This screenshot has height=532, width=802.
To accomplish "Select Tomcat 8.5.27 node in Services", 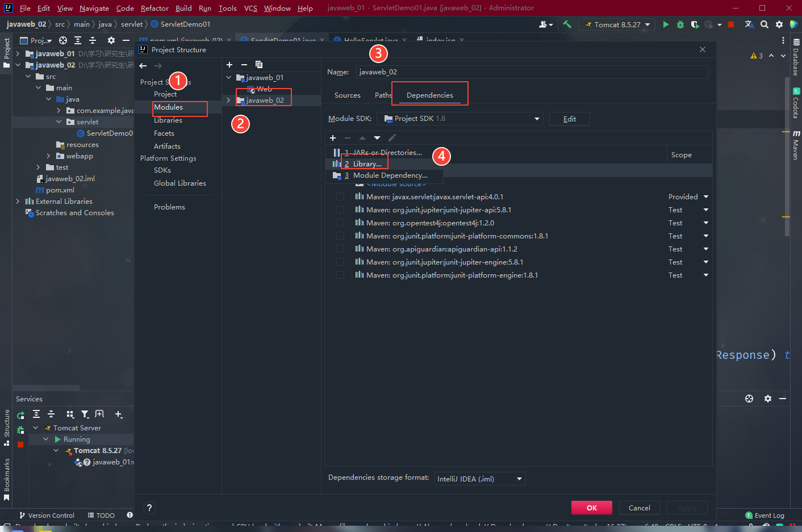I will coord(98,450).
